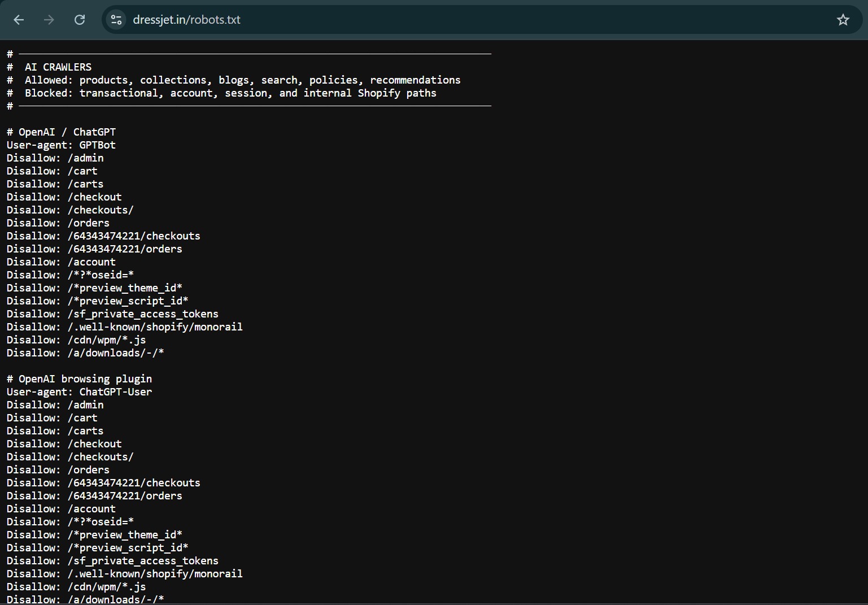Screen dimensions: 868x605
Task: Click the '# OpenAI browsing plugin' comment
Action: 79,378
